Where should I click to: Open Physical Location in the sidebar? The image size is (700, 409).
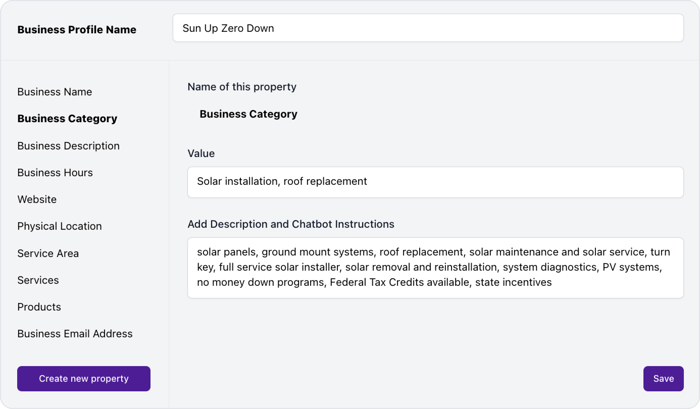click(x=59, y=227)
